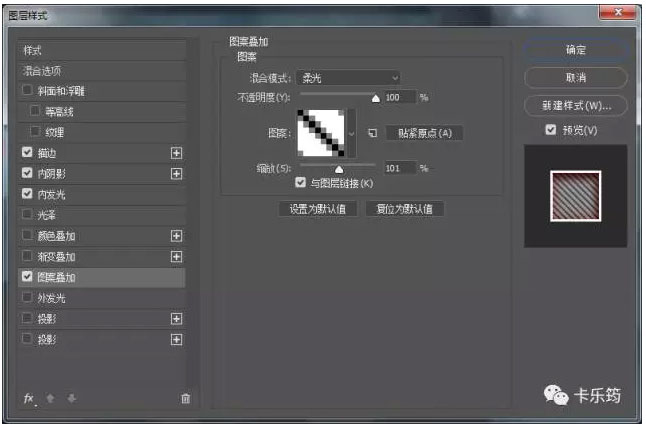This screenshot has width=646, height=424.
Task: Click the 复位为默认值 button
Action: [405, 209]
